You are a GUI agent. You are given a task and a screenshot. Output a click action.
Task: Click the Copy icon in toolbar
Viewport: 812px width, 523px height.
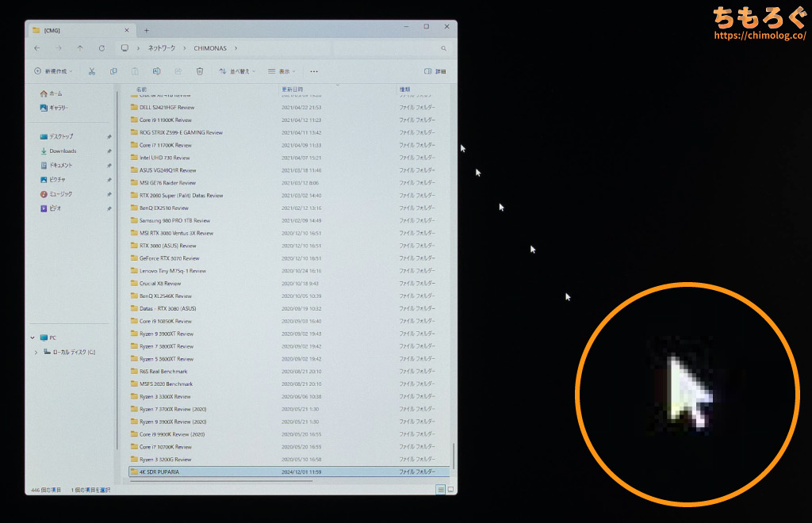point(113,71)
